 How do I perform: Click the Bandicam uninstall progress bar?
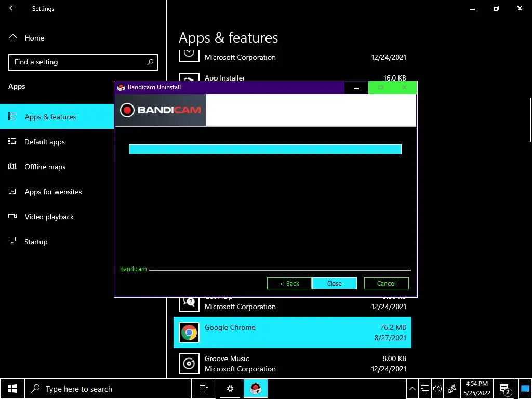[265, 149]
